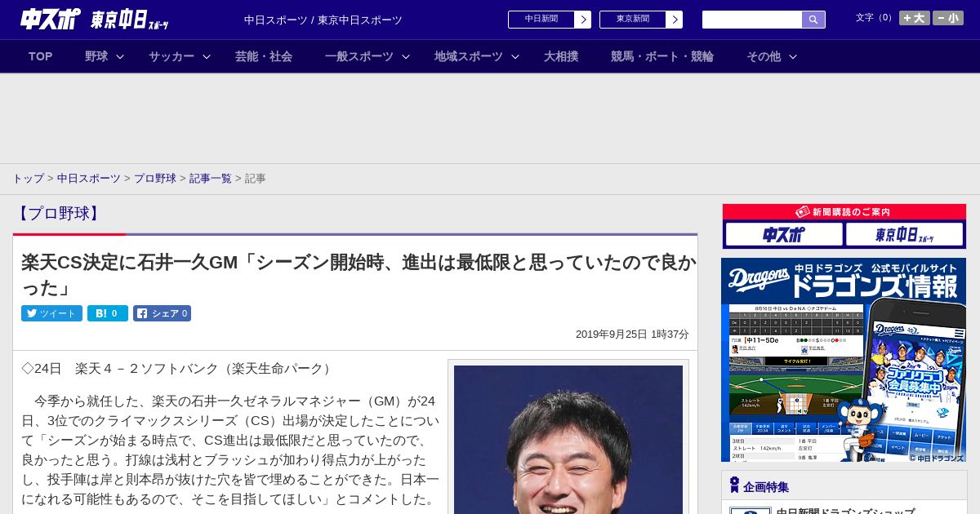Screen dimensions: 980x514
Task: Click 記事一覧 breadcrumb link
Action: [211, 178]
